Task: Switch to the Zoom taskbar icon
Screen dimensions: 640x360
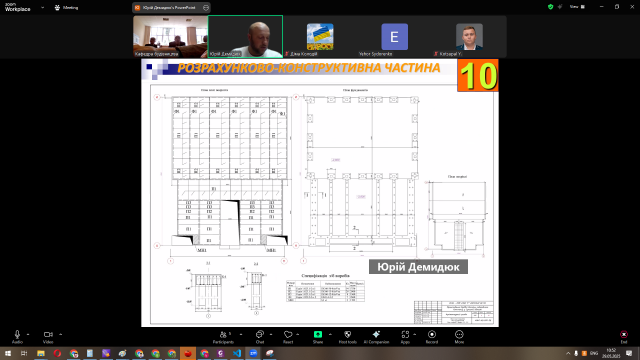Action: [253, 353]
